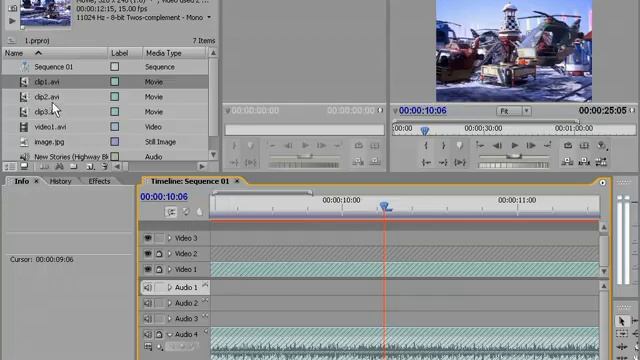Select the Timeline: Sequence 01 tab

(x=190, y=181)
